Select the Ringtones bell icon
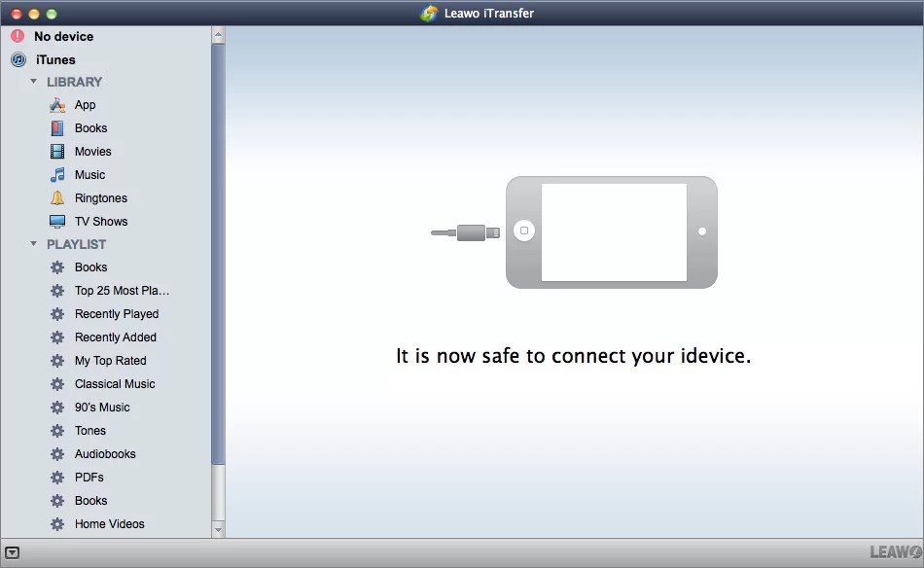 [58, 197]
